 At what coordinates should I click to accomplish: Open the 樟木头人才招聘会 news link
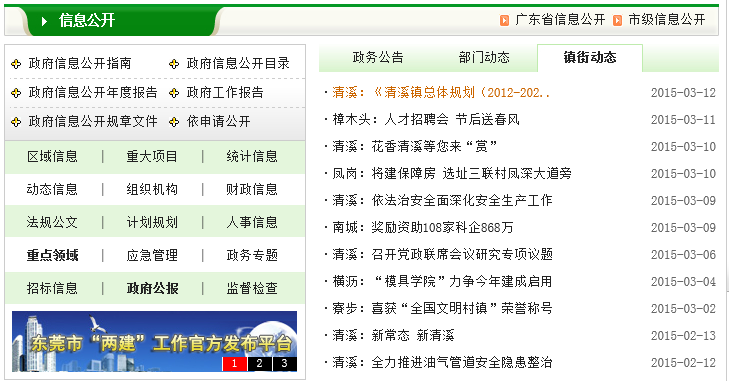coord(426,120)
